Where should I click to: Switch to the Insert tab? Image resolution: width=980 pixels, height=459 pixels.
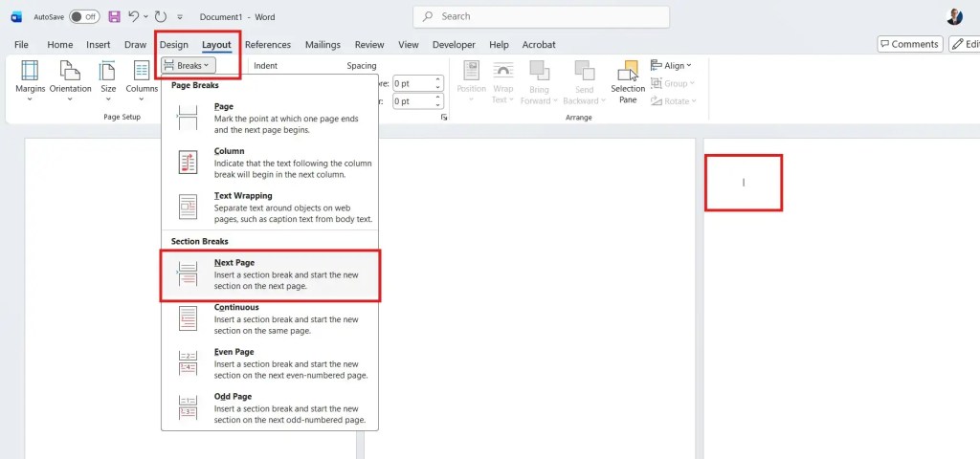pyautogui.click(x=99, y=44)
